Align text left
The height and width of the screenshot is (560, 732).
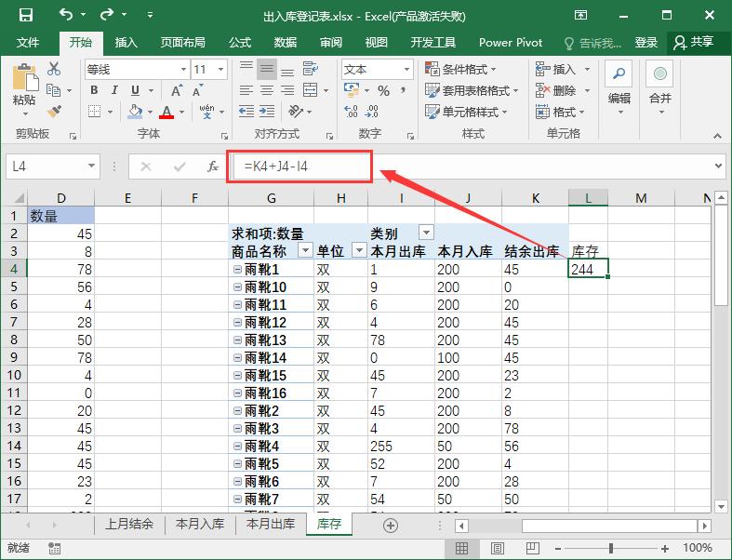pyautogui.click(x=246, y=90)
